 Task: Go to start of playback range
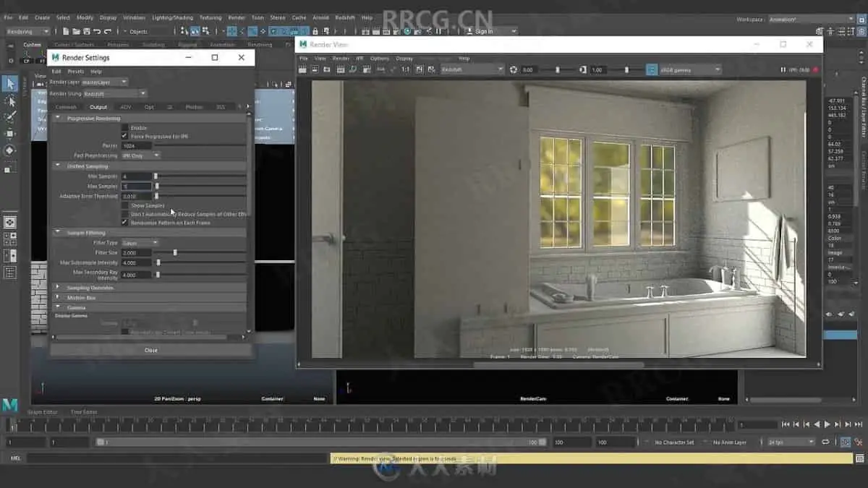pos(786,424)
